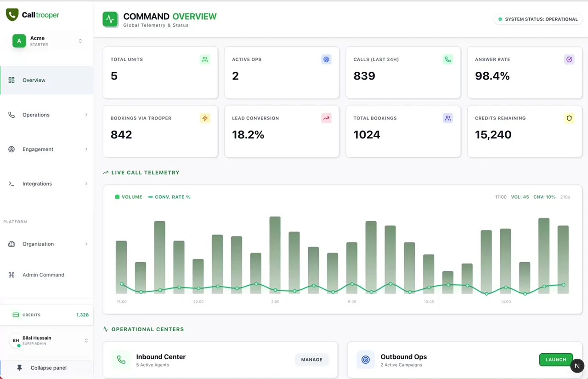This screenshot has height=379, width=588.
Task: Click the 842 bookings via Trooper value
Action: [x=121, y=135]
